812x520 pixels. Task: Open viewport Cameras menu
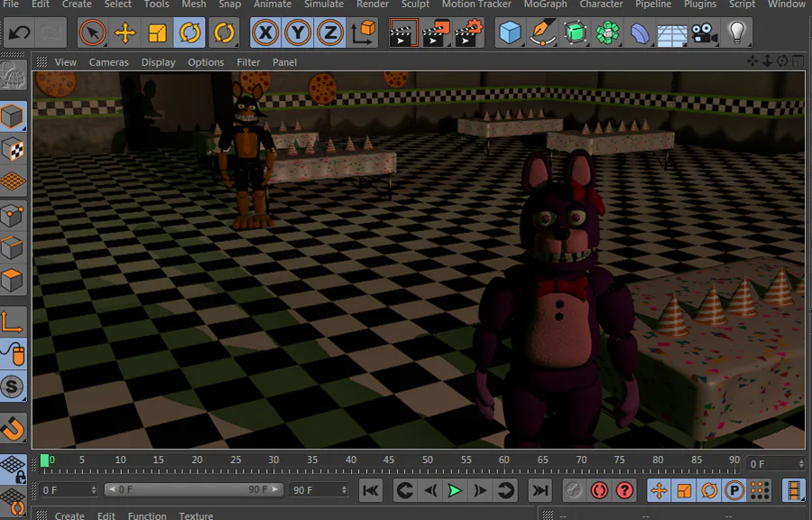(x=109, y=62)
